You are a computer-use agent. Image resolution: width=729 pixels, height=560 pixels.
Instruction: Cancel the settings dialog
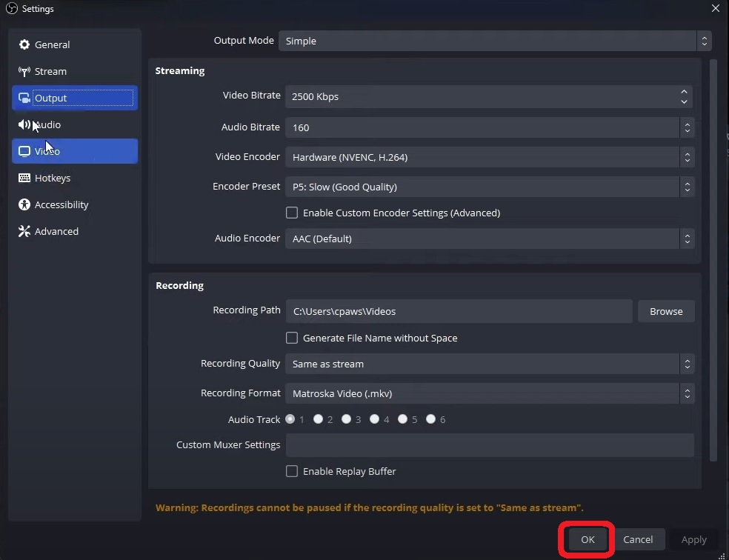pyautogui.click(x=638, y=539)
